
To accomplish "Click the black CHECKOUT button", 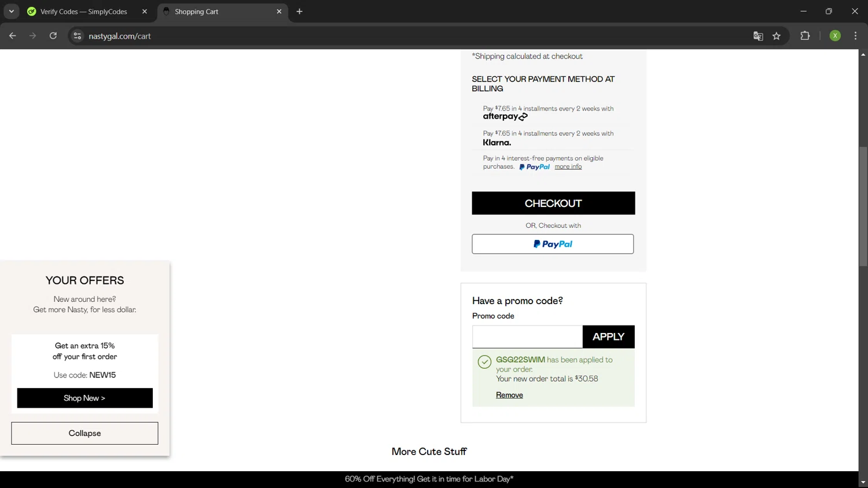I will point(553,203).
